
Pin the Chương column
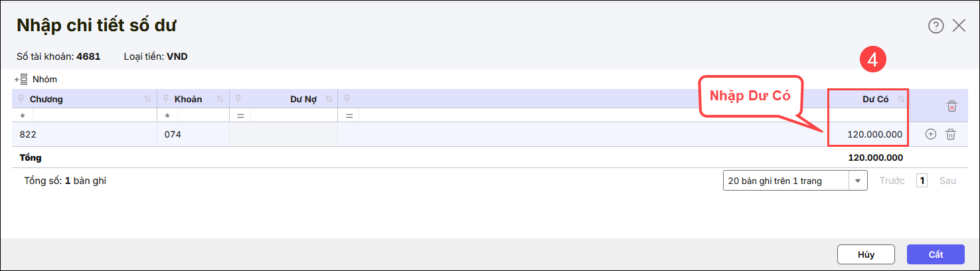(x=21, y=99)
